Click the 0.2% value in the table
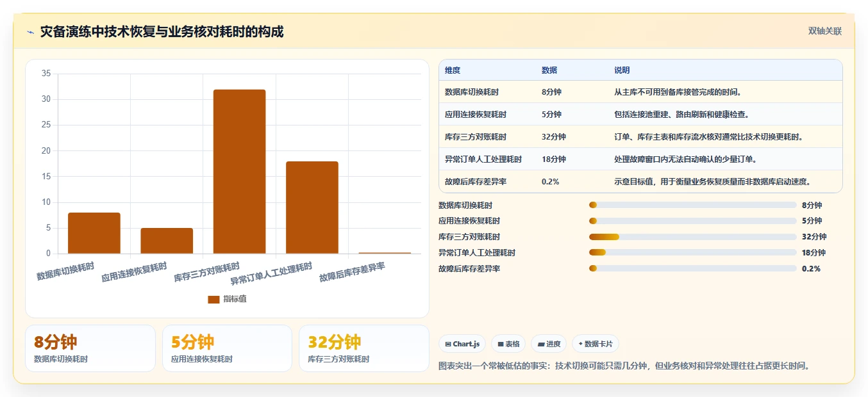Image resolution: width=868 pixels, height=397 pixels. (x=551, y=182)
